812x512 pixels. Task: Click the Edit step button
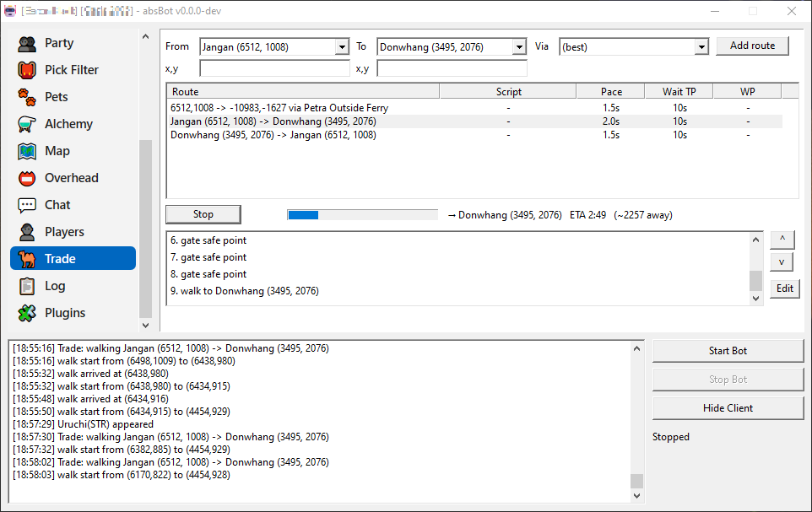click(x=784, y=288)
